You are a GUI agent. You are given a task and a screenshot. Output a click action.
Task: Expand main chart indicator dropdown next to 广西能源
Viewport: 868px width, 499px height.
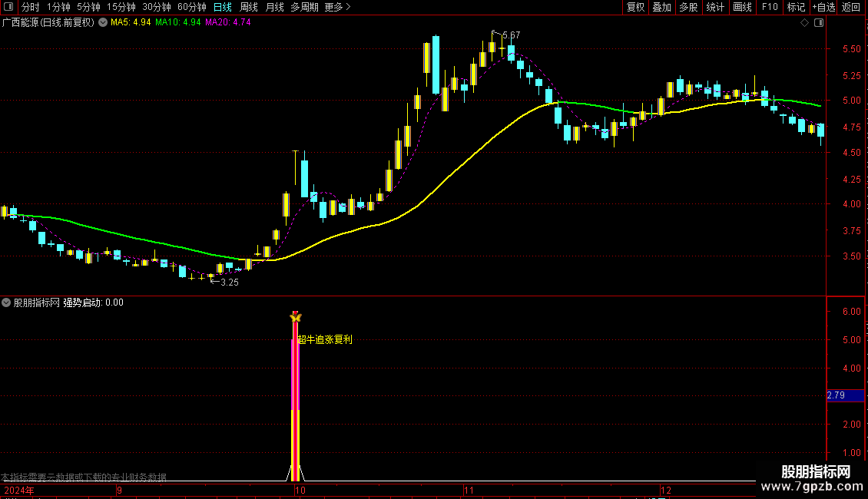[103, 23]
